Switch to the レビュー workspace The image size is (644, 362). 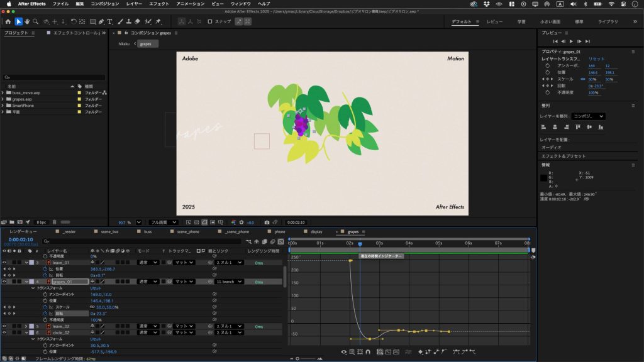point(495,21)
